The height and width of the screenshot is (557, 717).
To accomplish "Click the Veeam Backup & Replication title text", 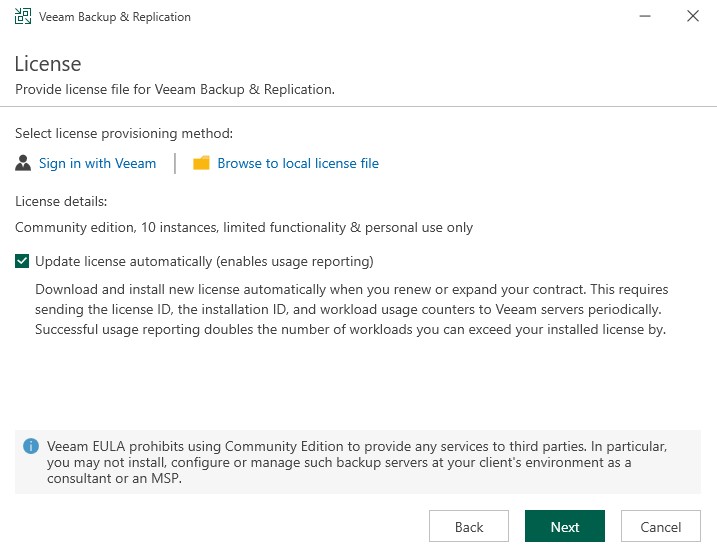I will pyautogui.click(x=115, y=17).
